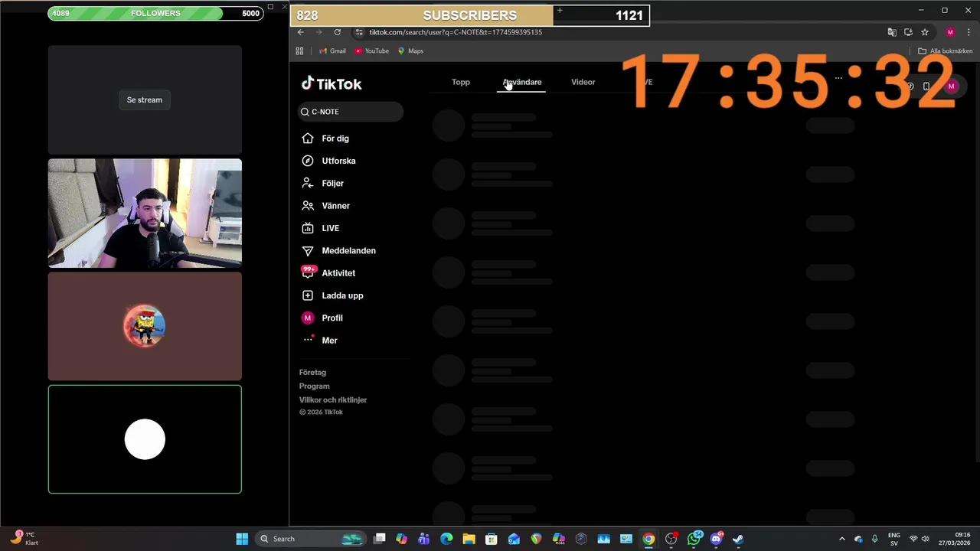The height and width of the screenshot is (551, 980).
Task: Open the volume control in tray
Action: point(925,539)
